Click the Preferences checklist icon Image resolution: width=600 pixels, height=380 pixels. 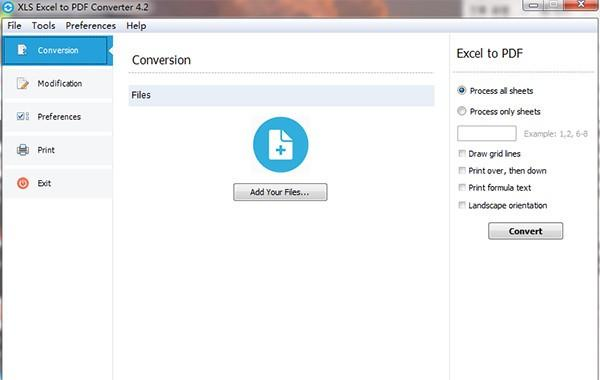[x=23, y=116]
